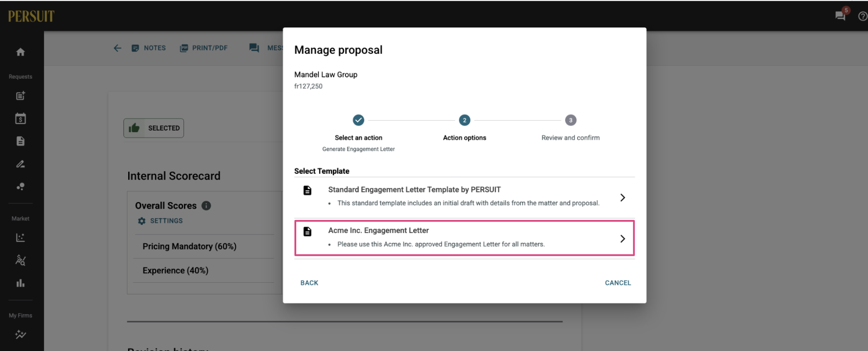Open the dollar calendar icon in sidebar

(20, 119)
